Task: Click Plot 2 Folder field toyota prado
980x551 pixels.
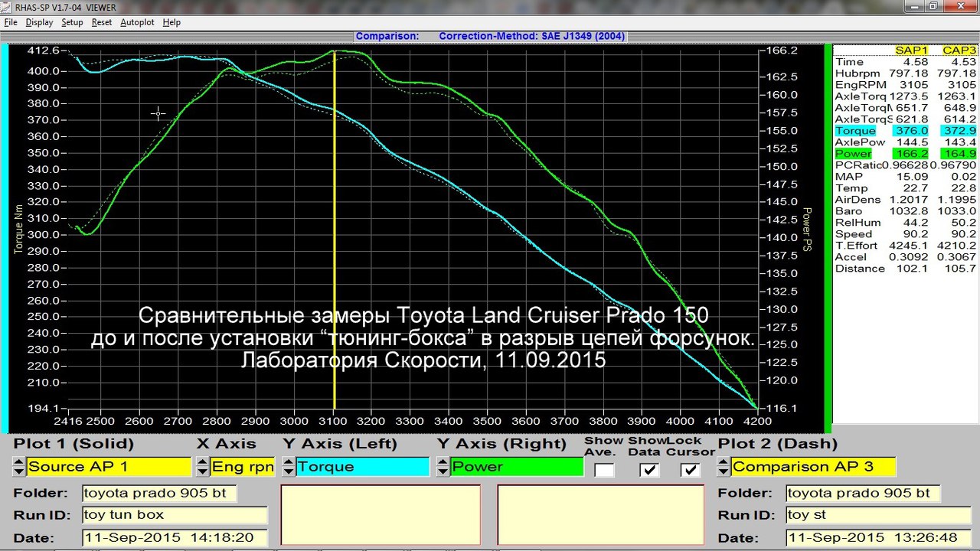Action: (x=863, y=493)
